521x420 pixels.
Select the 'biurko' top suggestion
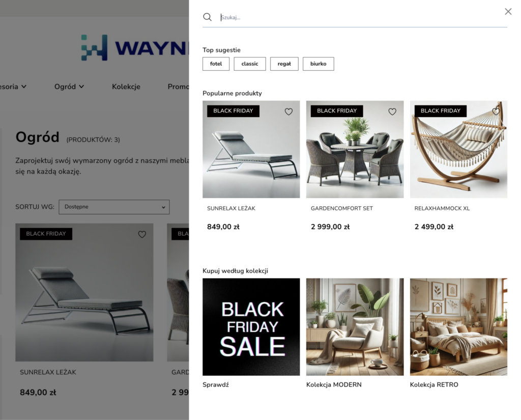pyautogui.click(x=319, y=64)
